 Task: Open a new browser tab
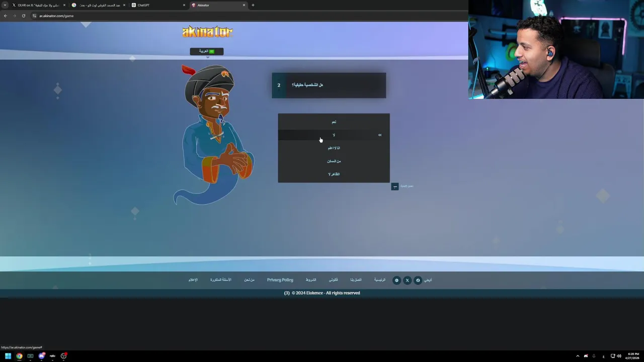click(x=253, y=5)
